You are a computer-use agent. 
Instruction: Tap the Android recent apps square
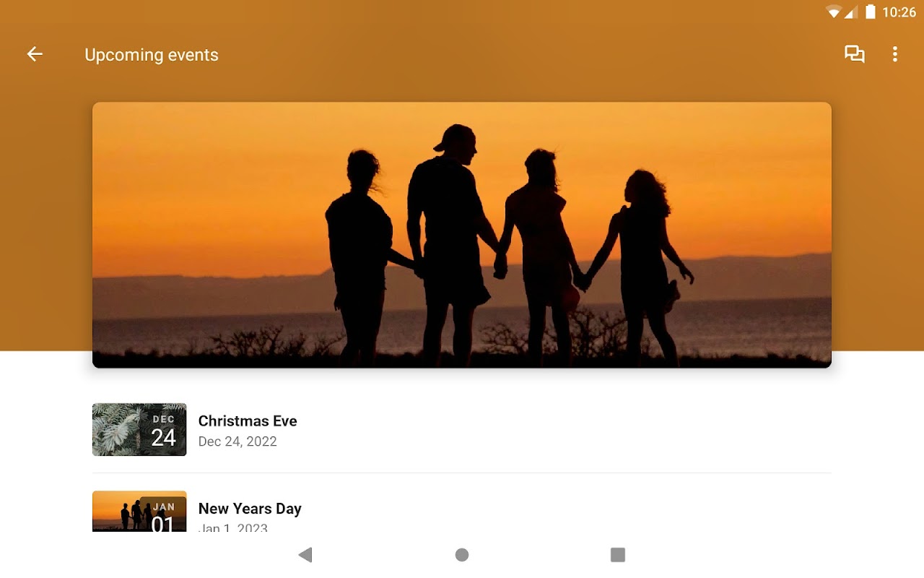click(x=618, y=555)
